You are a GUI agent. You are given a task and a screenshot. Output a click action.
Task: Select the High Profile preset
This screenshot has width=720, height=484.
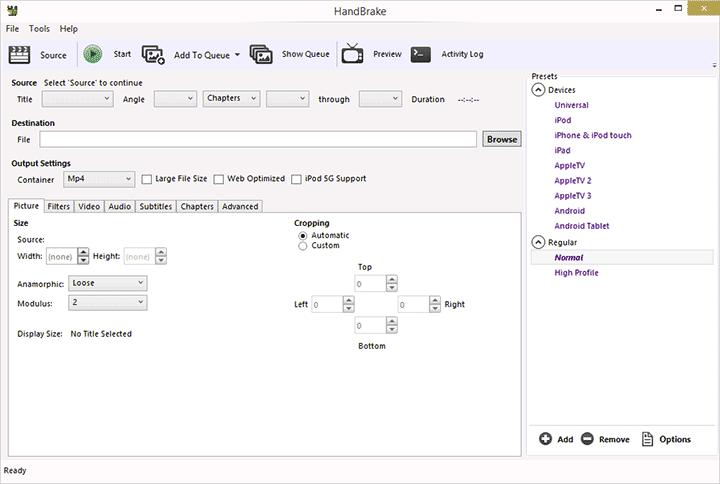click(576, 273)
